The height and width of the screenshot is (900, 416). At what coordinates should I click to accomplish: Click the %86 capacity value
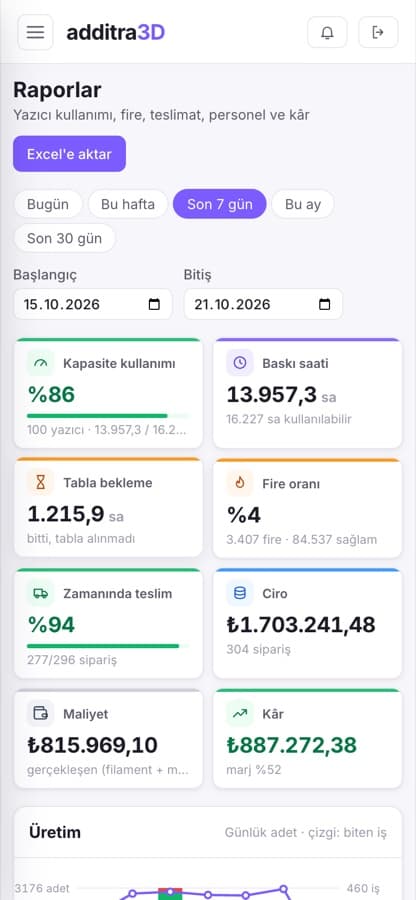pyautogui.click(x=51, y=395)
